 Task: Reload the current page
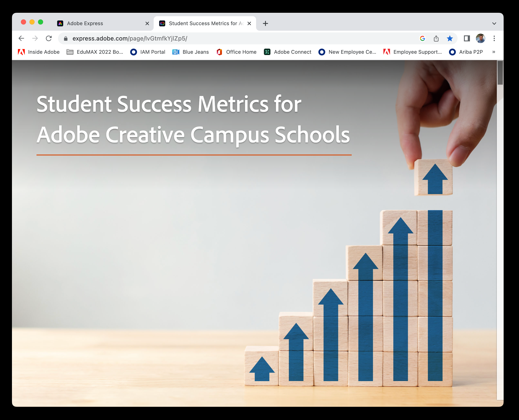(49, 38)
